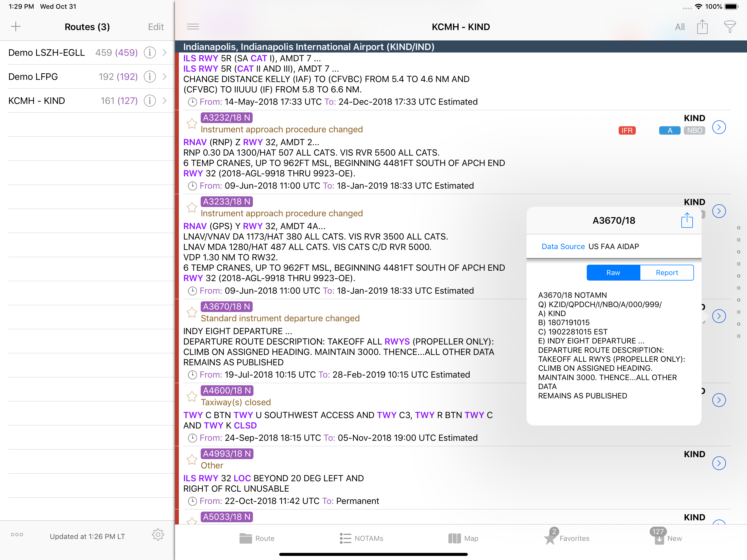Tap three-dots icon in sidebar footer

[x=17, y=534]
